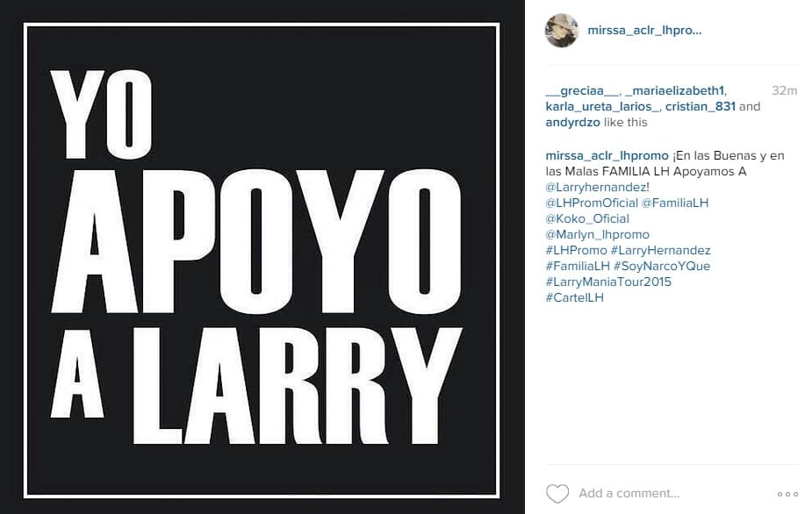
Task: Browse the #CartelLH hashtag
Action: coord(574,297)
